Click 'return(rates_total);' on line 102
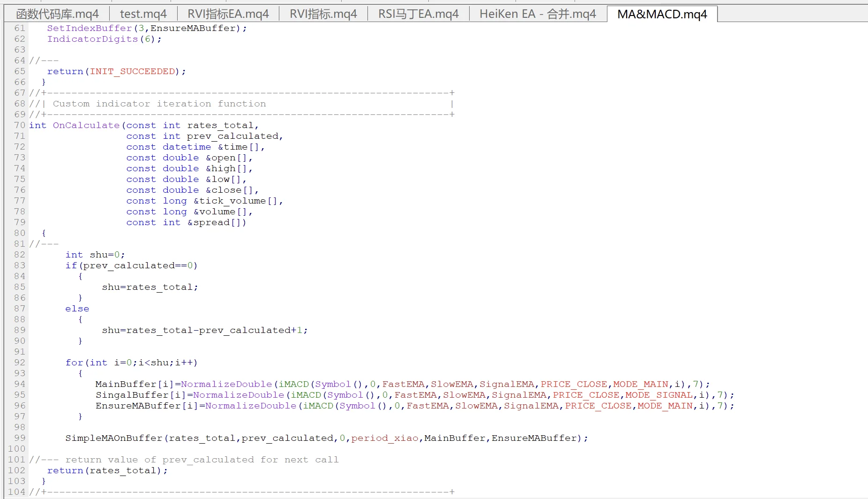Screen dimensions: 868x499 (107, 470)
